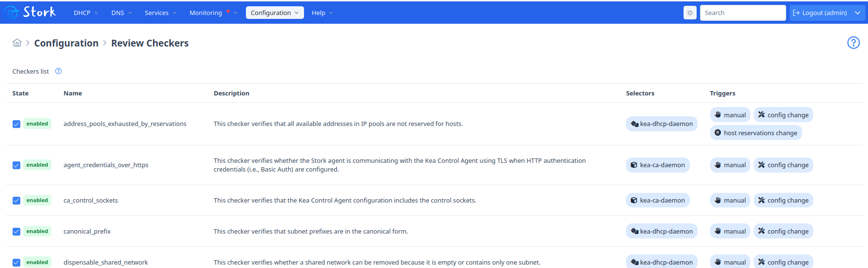Disable agent_credentials_over_https checkbox
The width and height of the screenshot is (868, 268).
click(16, 165)
